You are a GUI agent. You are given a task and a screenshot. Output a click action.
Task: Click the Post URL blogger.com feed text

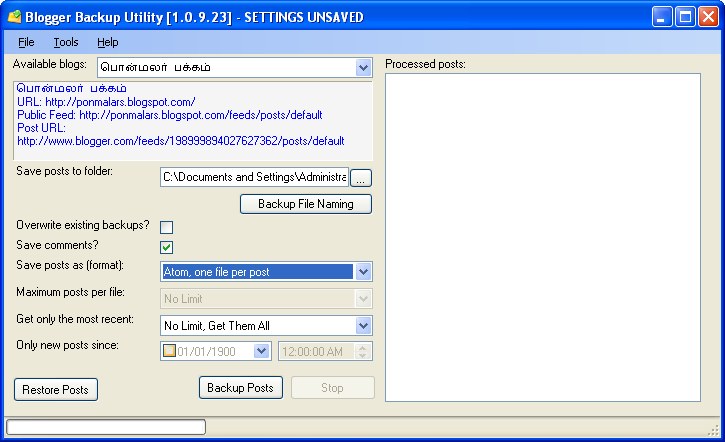pos(181,141)
